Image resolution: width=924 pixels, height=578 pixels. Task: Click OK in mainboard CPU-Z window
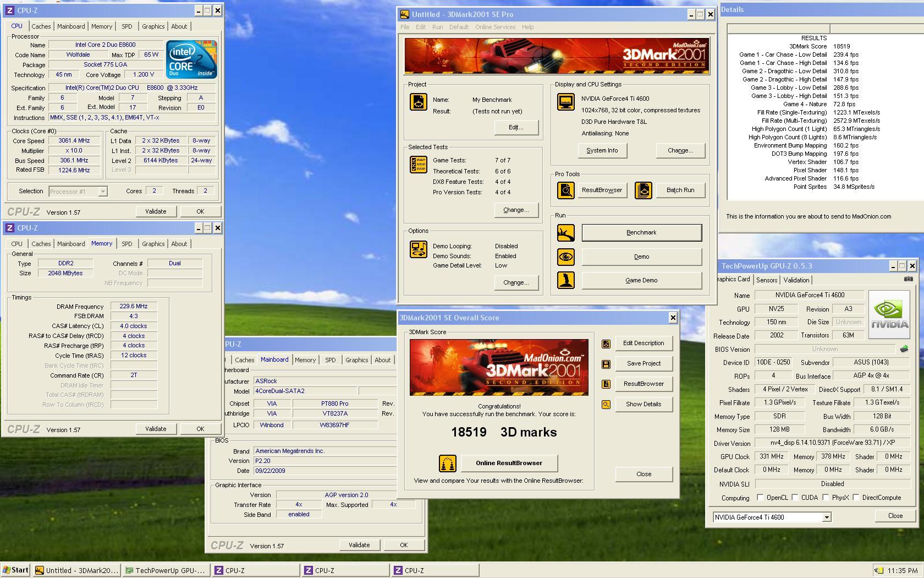(x=404, y=545)
